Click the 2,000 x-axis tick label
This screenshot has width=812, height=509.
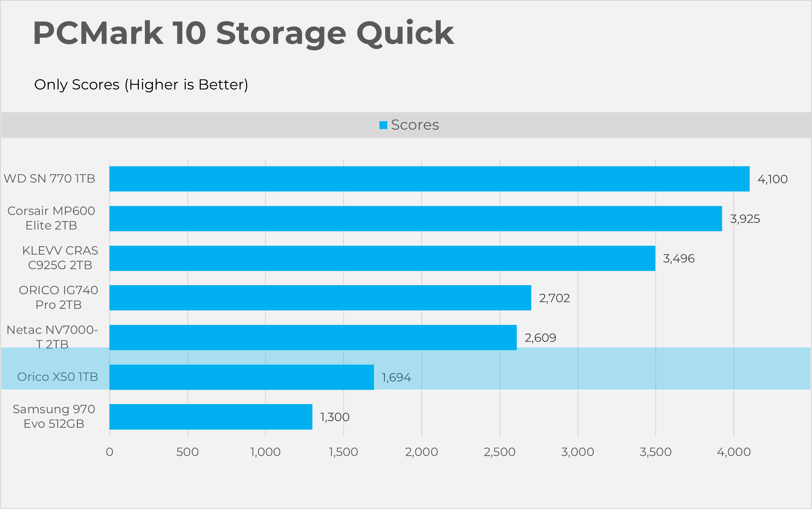(x=421, y=452)
